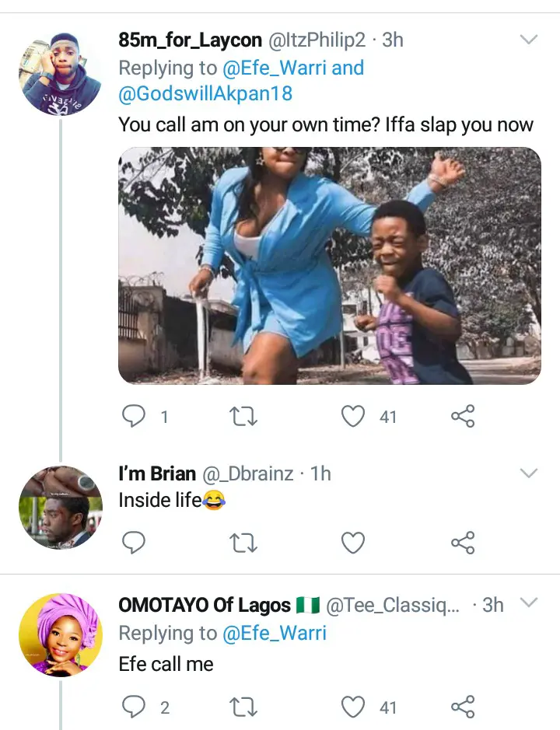Like OMOTAYO's "Efe call me" tweet
Image resolution: width=560 pixels, height=730 pixels.
tap(354, 707)
